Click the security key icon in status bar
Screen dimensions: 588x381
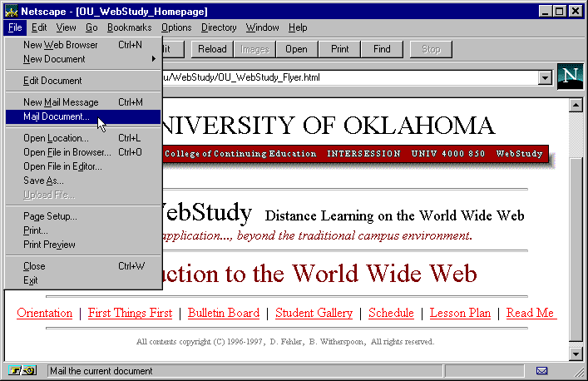23,371
